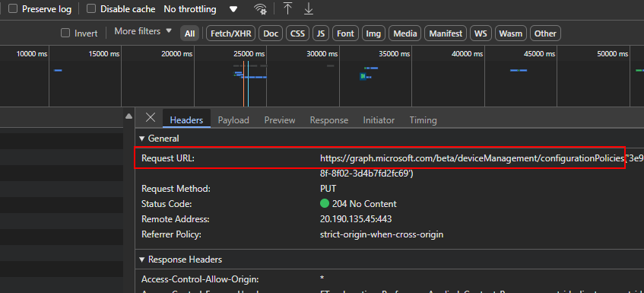Filter requests by Fetch/XHR
Viewport: 644px width, 293px height.
[231, 33]
